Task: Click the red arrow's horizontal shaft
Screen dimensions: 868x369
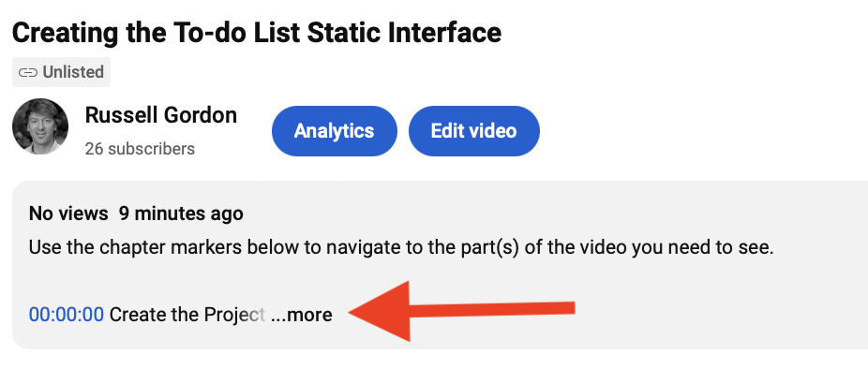Action: pos(492,309)
